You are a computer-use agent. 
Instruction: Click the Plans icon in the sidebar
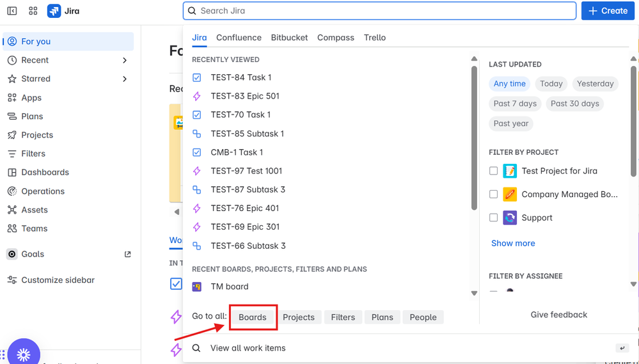12,116
